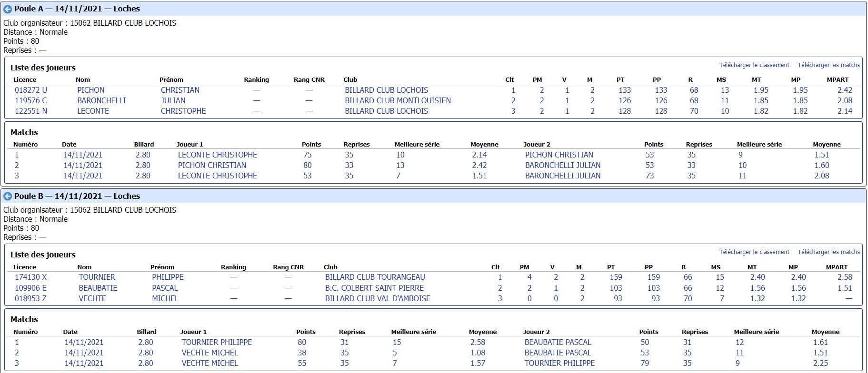Click first name PASCAL in Poule B list
Screen dimensions: 868x373
[x=165, y=288]
